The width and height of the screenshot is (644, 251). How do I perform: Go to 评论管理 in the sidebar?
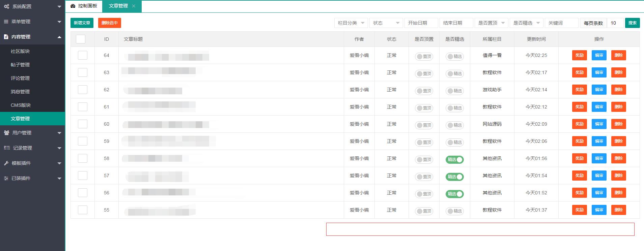tap(32, 78)
